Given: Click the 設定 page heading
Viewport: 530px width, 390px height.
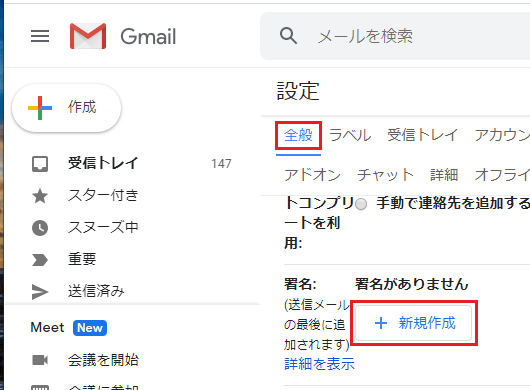Looking at the screenshot, I should 298,91.
